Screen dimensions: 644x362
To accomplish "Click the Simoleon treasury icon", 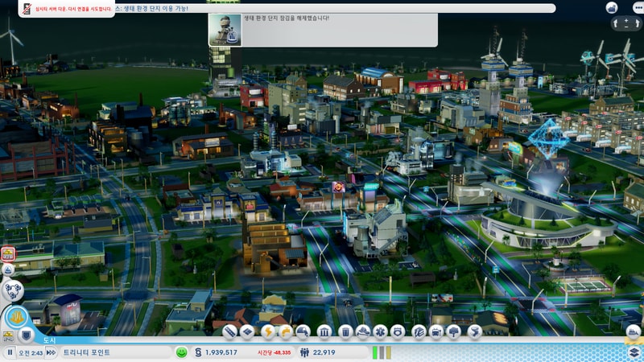I will 198,352.
